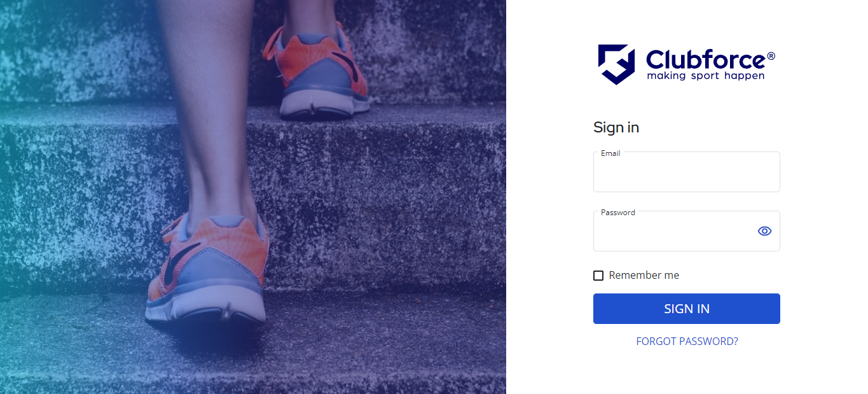This screenshot has width=868, height=394.
Task: Tick the Remember me checkbox
Action: [598, 276]
